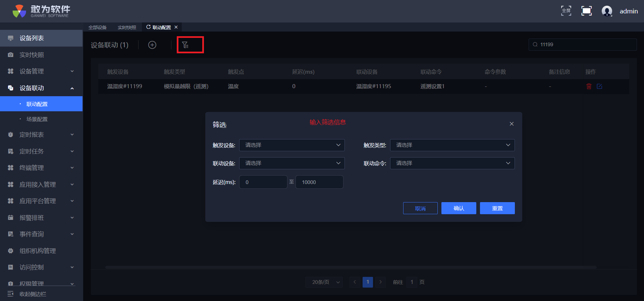The height and width of the screenshot is (301, 644).
Task: Expand the 定时任务 menu chevron
Action: pyautogui.click(x=72, y=151)
